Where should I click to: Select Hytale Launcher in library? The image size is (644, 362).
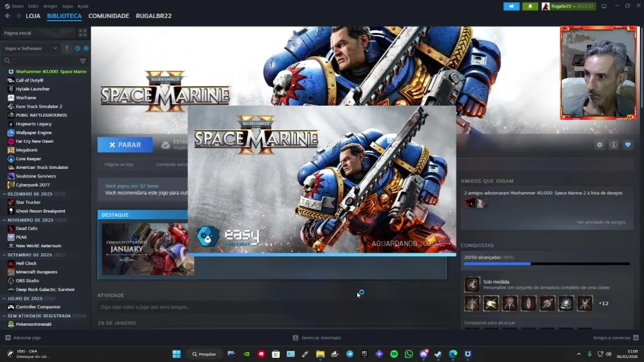coord(33,89)
